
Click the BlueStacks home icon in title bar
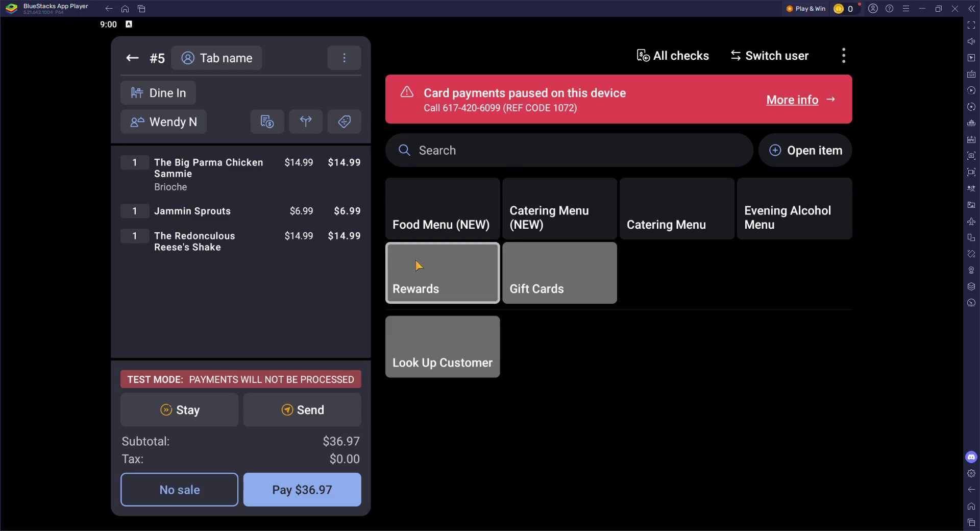click(125, 9)
